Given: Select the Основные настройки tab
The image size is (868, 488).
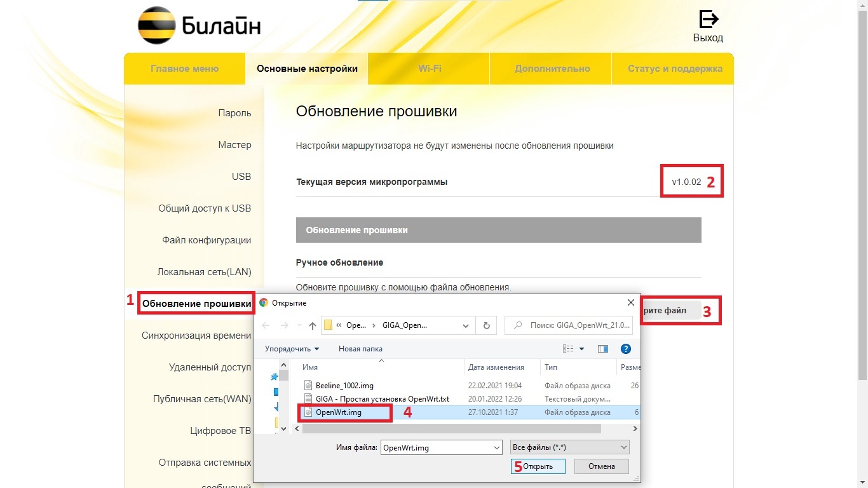Looking at the screenshot, I should (307, 69).
